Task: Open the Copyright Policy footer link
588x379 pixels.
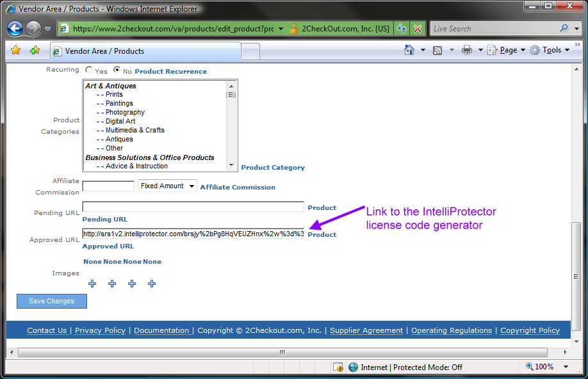Action: point(530,330)
